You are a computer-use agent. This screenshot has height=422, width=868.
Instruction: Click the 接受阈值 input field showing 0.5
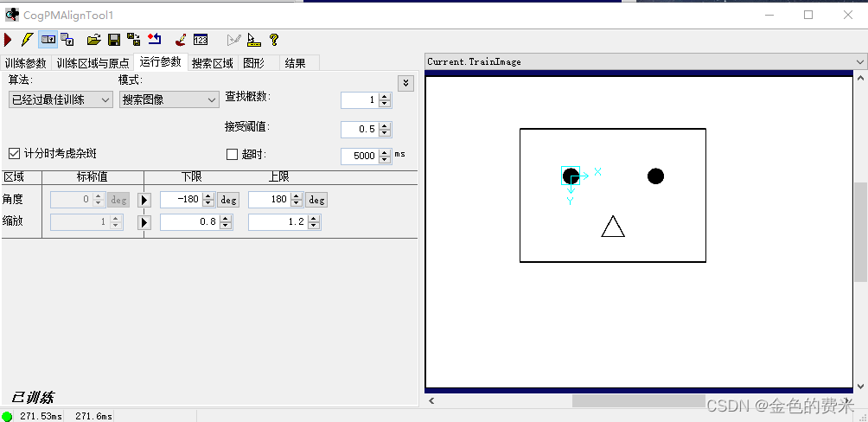pyautogui.click(x=361, y=129)
